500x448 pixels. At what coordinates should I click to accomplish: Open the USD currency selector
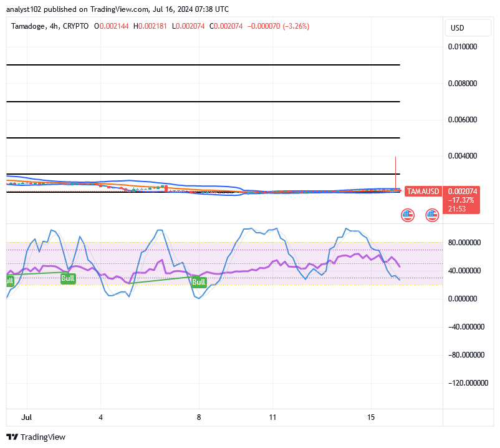pyautogui.click(x=468, y=27)
